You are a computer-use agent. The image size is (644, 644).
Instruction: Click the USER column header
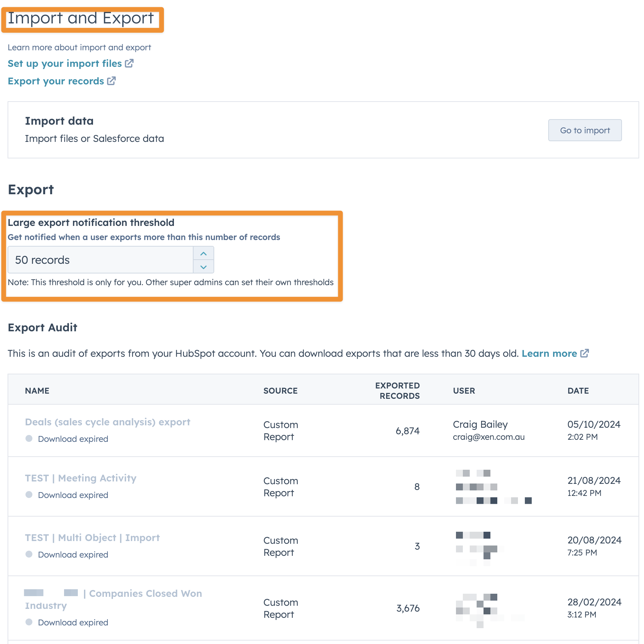(464, 391)
